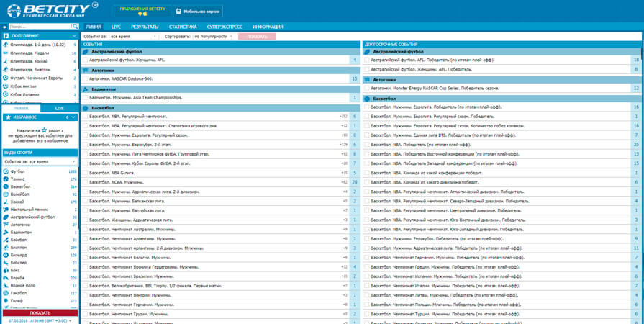Click the search magnifier icon
Viewport: 644px width, 324px height.
75,27
